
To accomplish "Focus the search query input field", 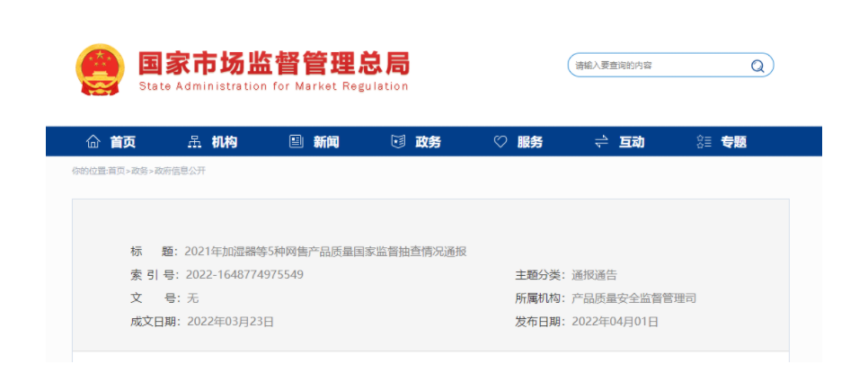I will tap(656, 66).
